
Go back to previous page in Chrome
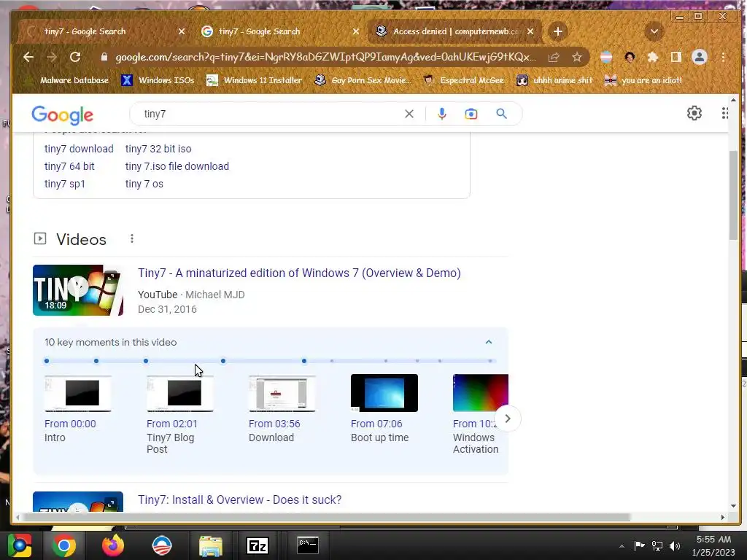28,57
